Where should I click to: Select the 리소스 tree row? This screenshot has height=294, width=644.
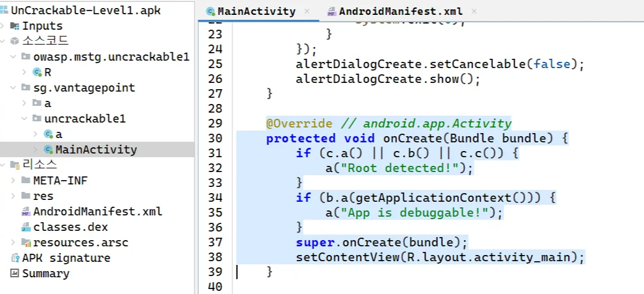pos(97,165)
